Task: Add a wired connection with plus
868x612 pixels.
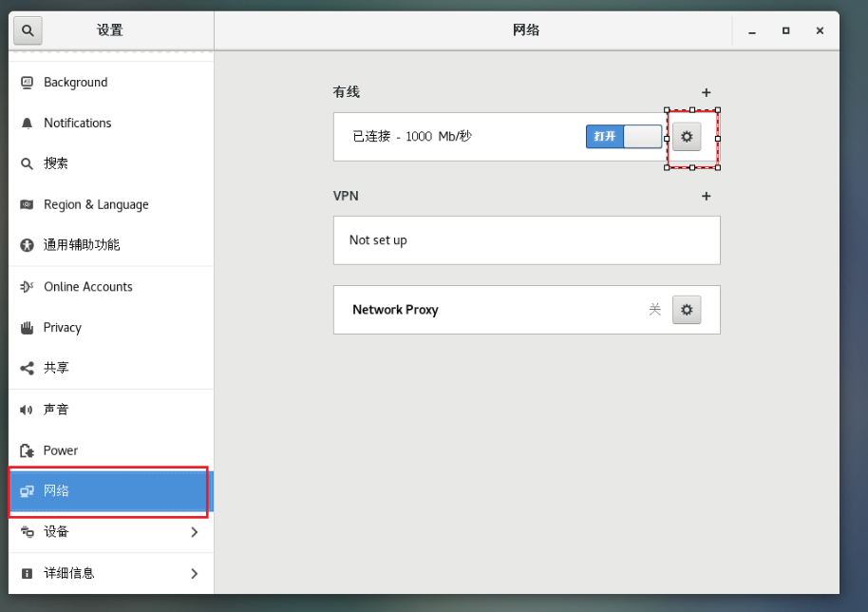Action: 706,92
